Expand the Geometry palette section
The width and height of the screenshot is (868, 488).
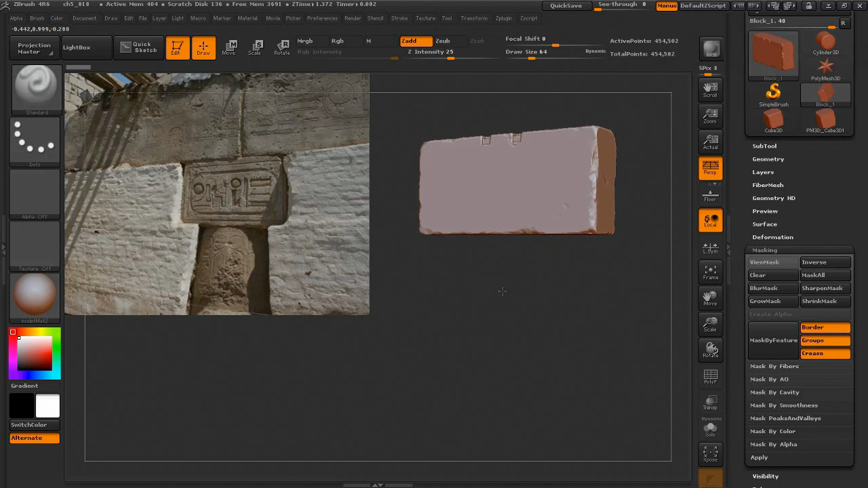pyautogui.click(x=768, y=159)
